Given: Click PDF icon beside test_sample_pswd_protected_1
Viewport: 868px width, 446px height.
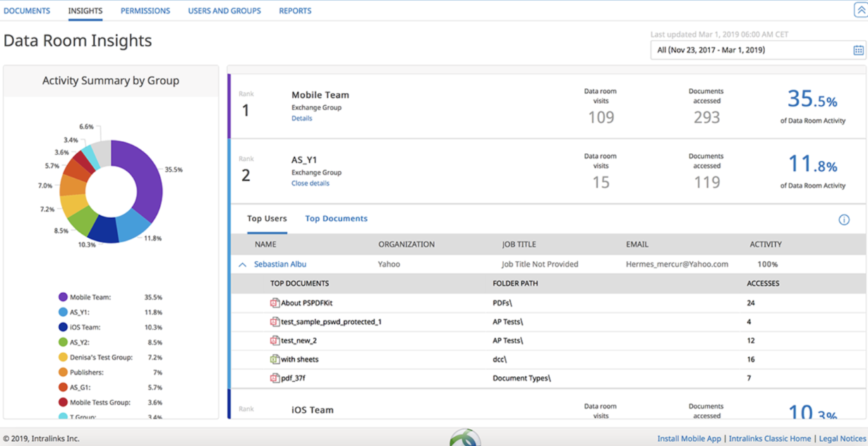Looking at the screenshot, I should (x=275, y=322).
